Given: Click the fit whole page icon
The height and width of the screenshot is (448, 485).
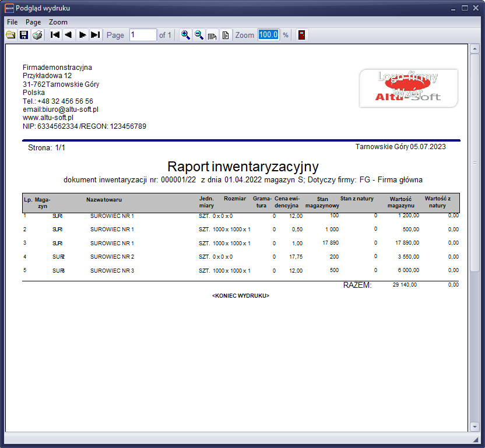Looking at the screenshot, I should [225, 35].
